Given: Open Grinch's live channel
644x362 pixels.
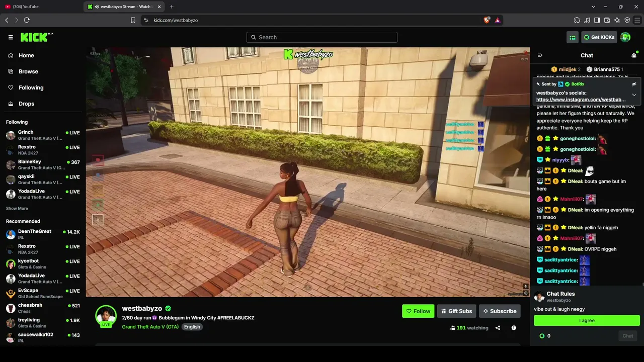Looking at the screenshot, I should (x=43, y=135).
